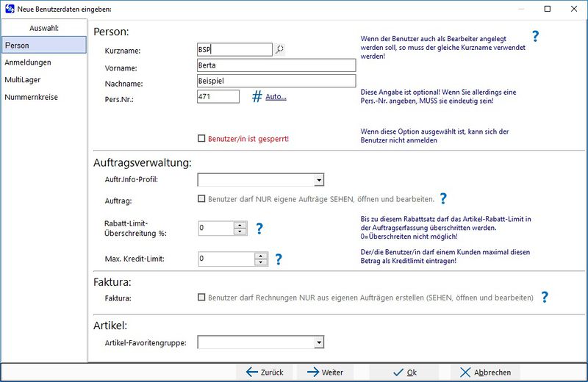The image size is (588, 382).
Task: Switch to the MultiLager section
Action: pyautogui.click(x=22, y=79)
